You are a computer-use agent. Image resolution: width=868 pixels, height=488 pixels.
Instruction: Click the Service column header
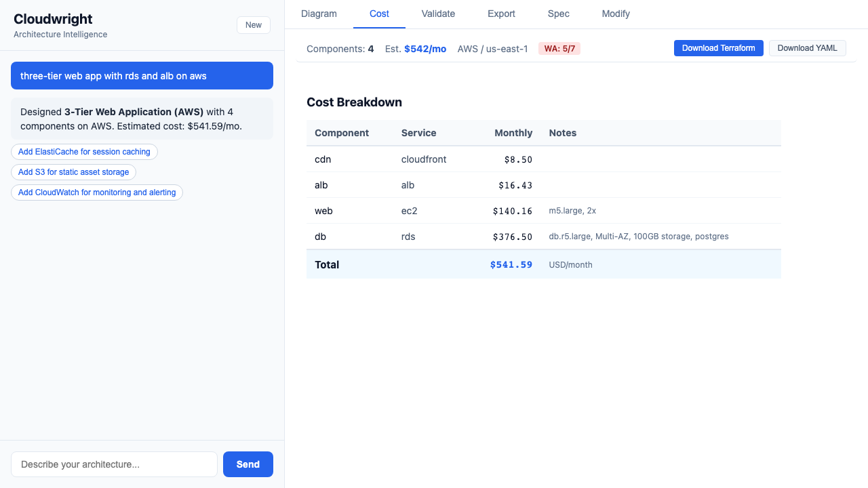(x=418, y=133)
